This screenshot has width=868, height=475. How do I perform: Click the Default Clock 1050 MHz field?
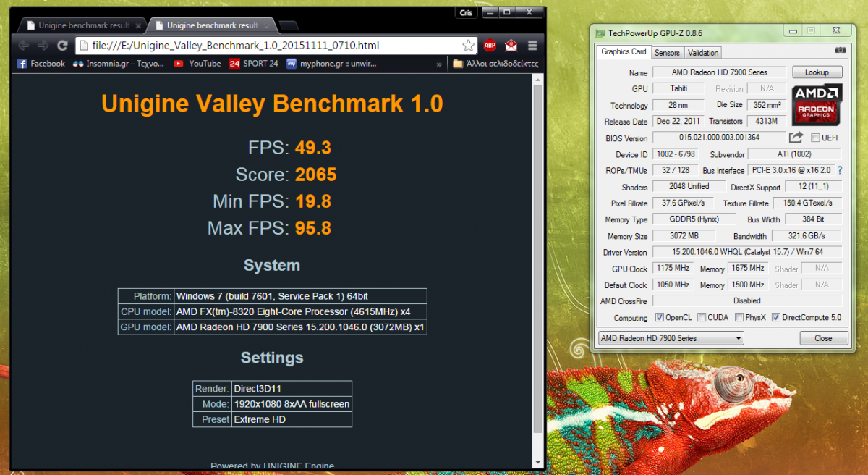pos(674,285)
